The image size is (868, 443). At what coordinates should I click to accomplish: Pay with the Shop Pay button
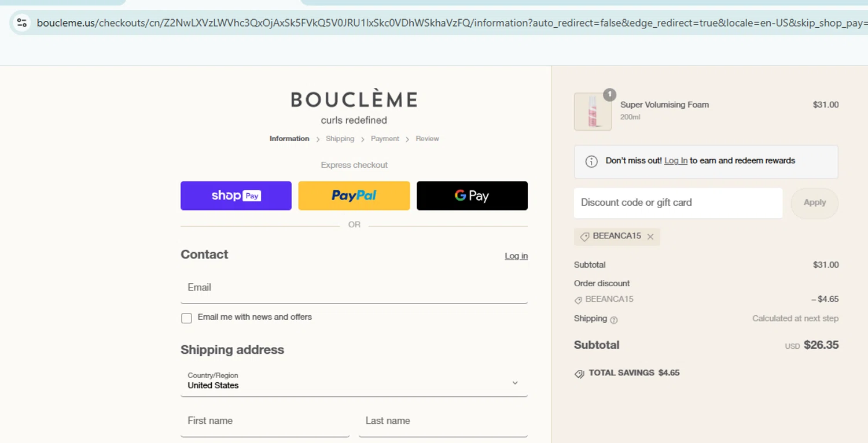[x=236, y=195]
